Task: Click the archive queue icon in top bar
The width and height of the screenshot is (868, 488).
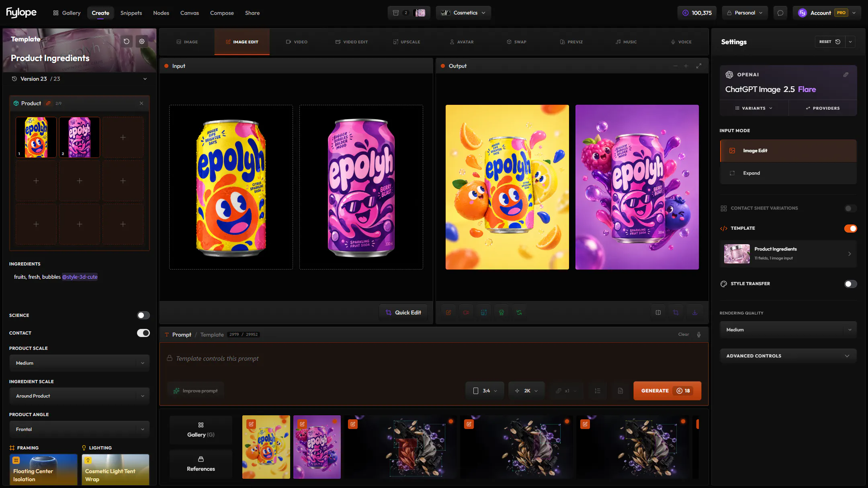Action: (396, 13)
